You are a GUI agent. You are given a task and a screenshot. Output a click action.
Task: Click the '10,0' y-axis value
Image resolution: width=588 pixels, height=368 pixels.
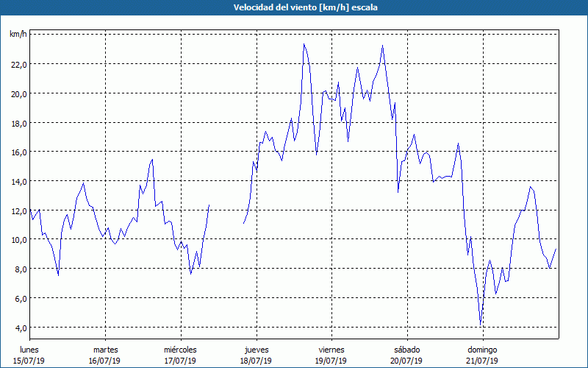(19, 240)
